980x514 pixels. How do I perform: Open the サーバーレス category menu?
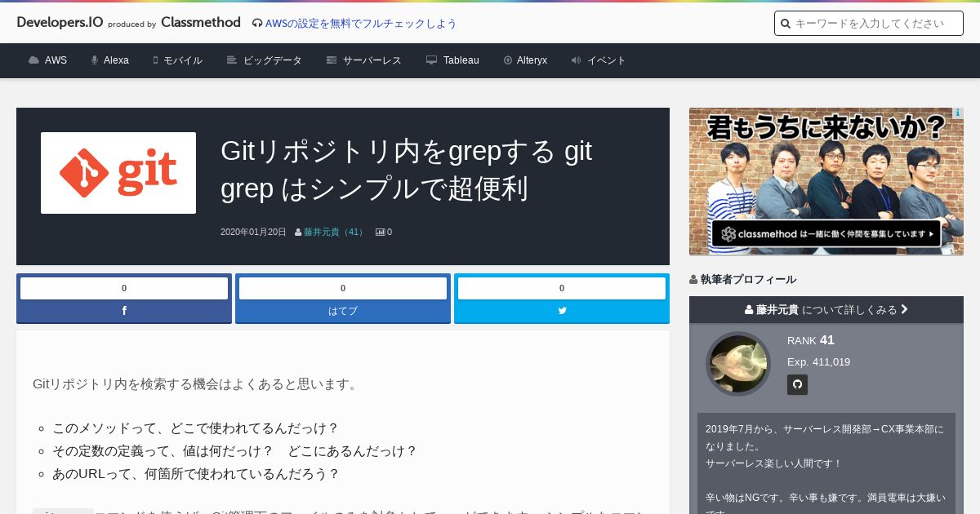[363, 60]
